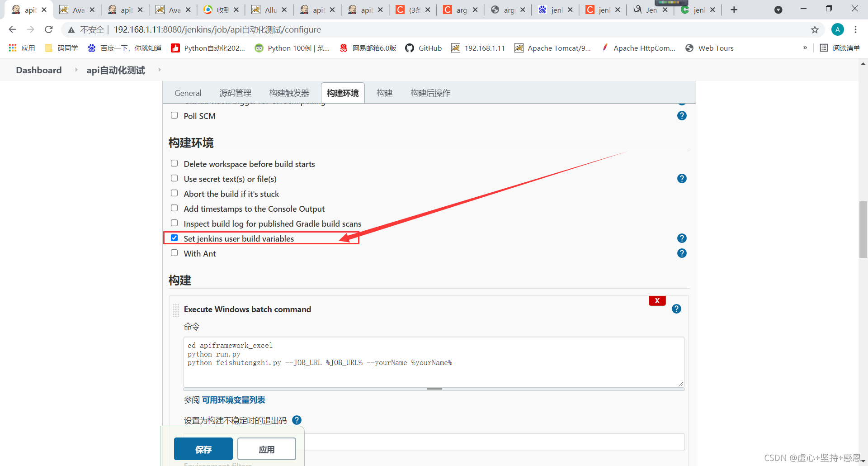Expand the Dashboard breadcrumb arrow

click(x=76, y=70)
